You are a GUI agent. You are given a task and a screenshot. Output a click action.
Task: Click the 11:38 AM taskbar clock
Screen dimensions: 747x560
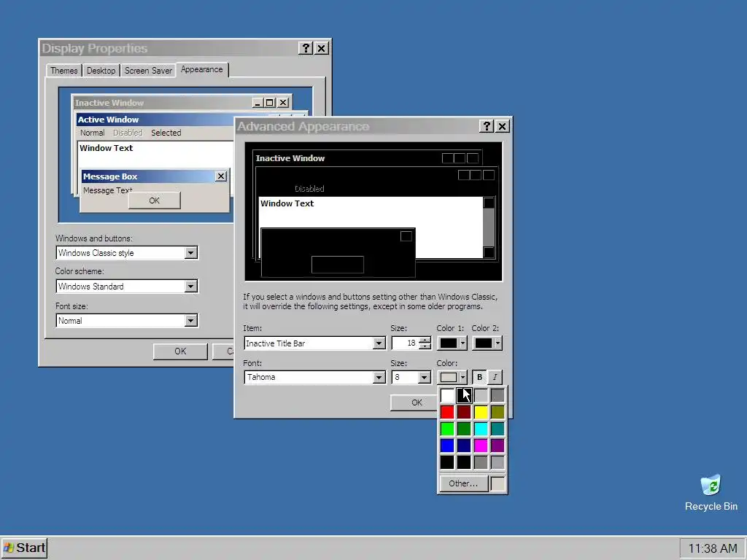[x=712, y=548]
